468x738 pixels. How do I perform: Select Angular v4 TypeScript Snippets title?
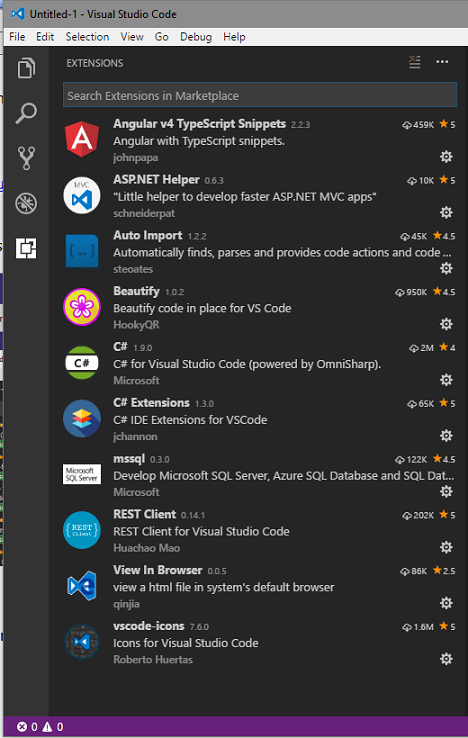(x=199, y=124)
